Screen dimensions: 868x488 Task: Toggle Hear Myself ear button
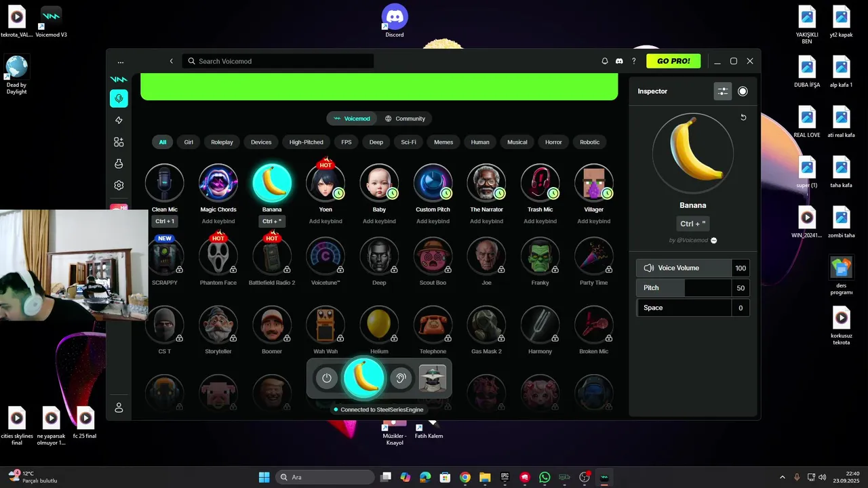tap(401, 378)
